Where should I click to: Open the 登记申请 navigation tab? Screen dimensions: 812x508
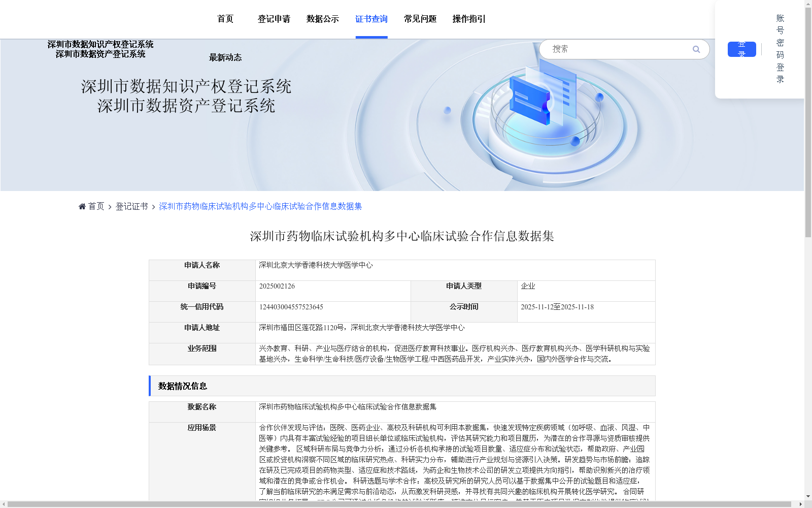(x=274, y=19)
